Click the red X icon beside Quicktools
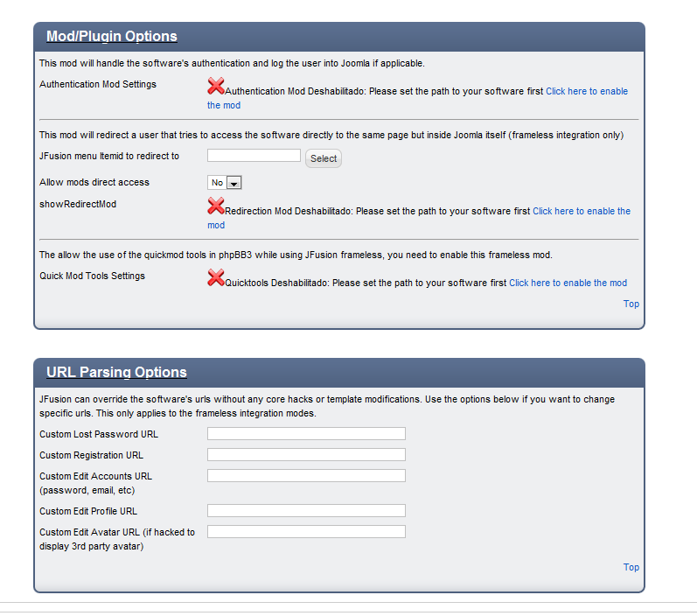 (x=216, y=278)
